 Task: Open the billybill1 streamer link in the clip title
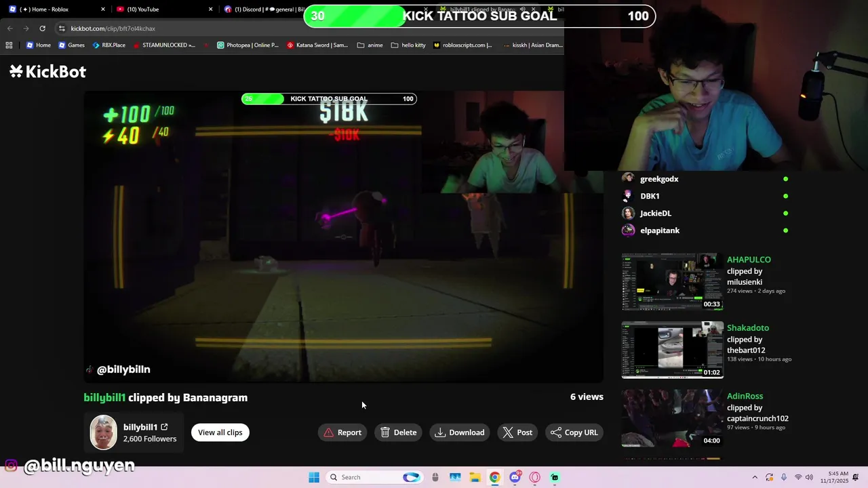pos(104,398)
